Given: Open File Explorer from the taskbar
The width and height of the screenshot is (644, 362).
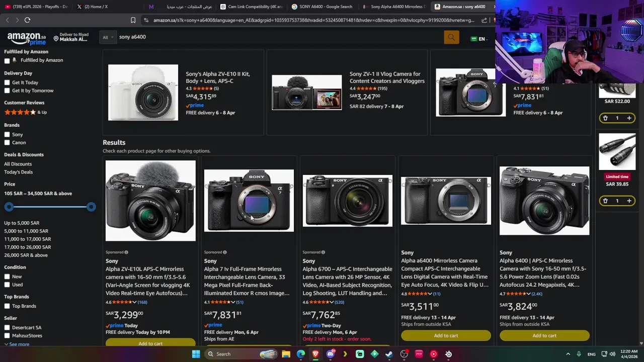Looking at the screenshot, I should [x=286, y=354].
